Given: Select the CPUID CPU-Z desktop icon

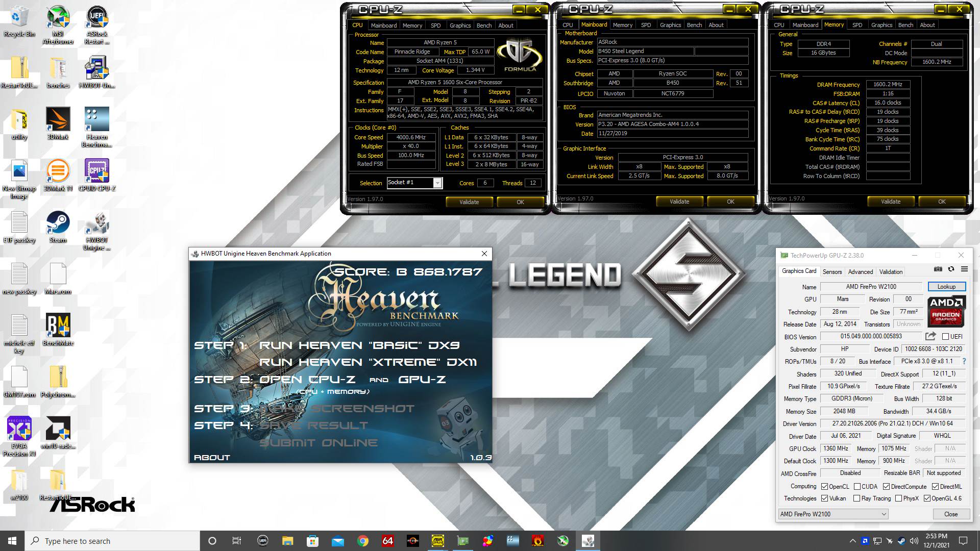Looking at the screenshot, I should (97, 175).
